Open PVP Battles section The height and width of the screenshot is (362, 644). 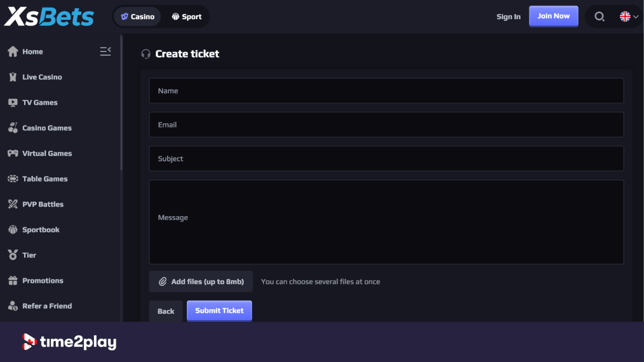pyautogui.click(x=42, y=204)
